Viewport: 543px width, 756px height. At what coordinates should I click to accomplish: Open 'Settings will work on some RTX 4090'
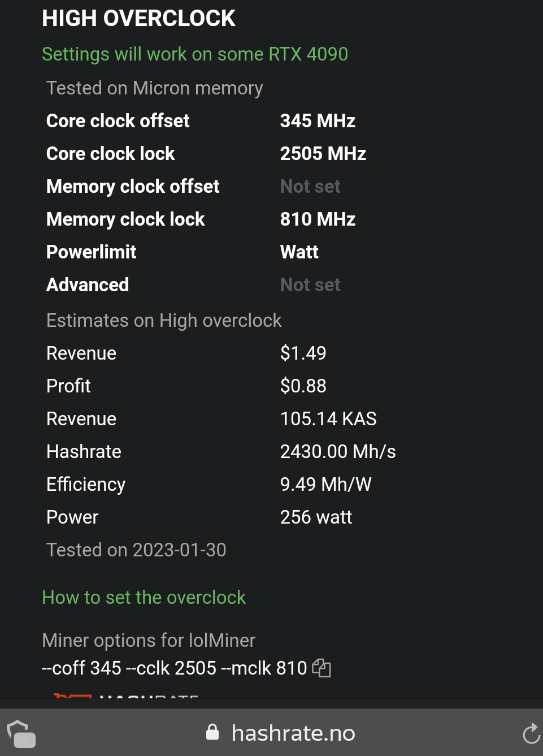195,54
